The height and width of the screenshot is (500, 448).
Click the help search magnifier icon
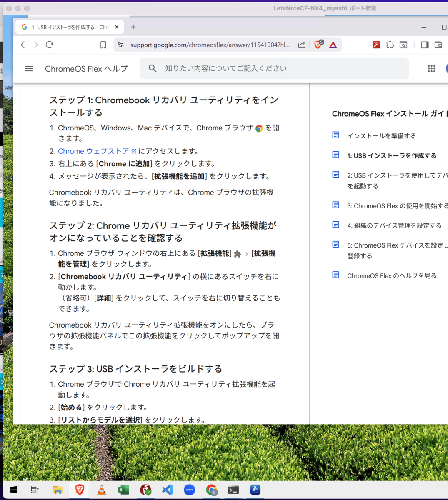153,68
